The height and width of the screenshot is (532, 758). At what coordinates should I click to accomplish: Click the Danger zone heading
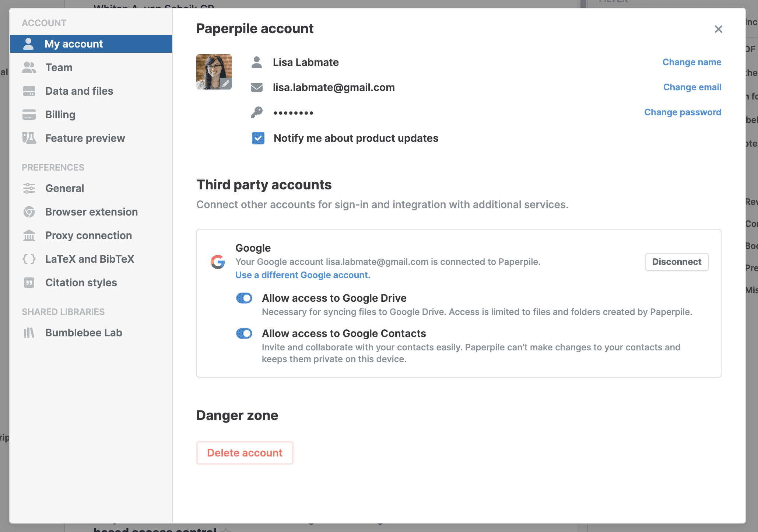(x=237, y=415)
